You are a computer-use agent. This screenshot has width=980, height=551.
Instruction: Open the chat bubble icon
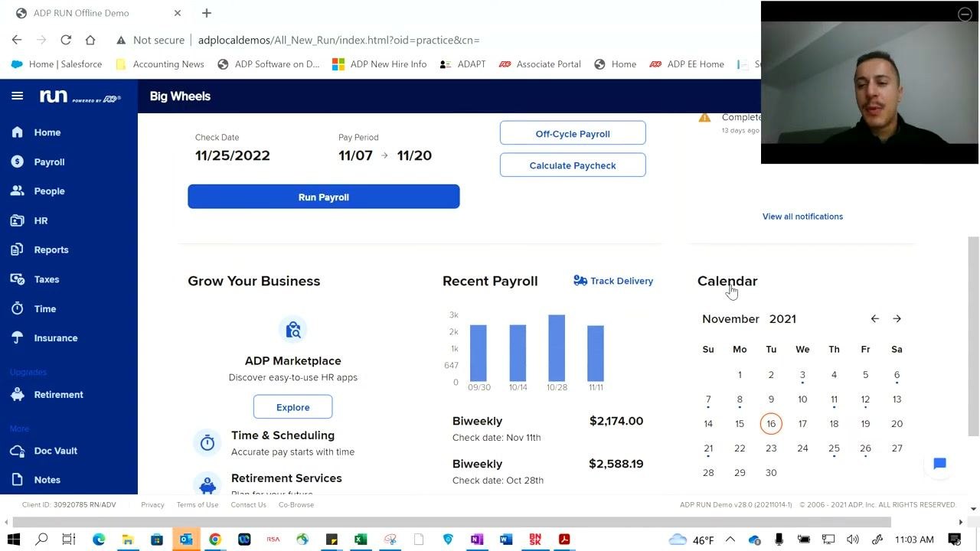coord(939,464)
